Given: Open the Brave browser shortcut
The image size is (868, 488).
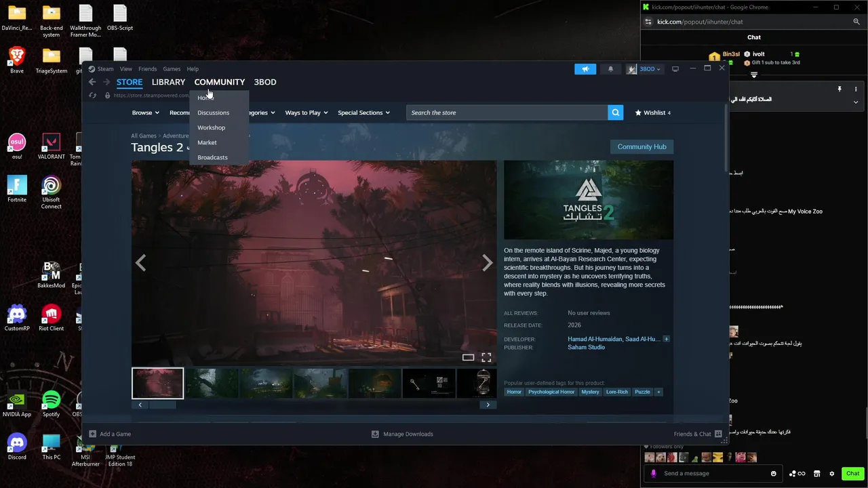Looking at the screenshot, I should [17, 59].
